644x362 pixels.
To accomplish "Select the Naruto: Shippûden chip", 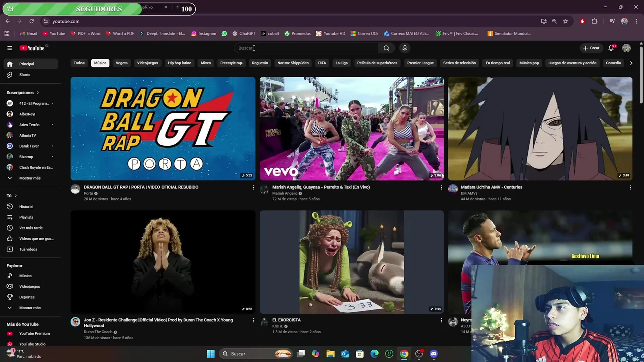I will 293,63.
